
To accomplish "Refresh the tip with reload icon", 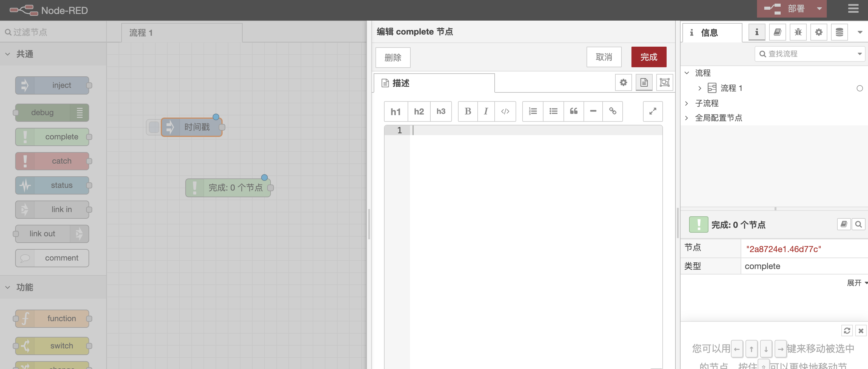I will (x=847, y=331).
